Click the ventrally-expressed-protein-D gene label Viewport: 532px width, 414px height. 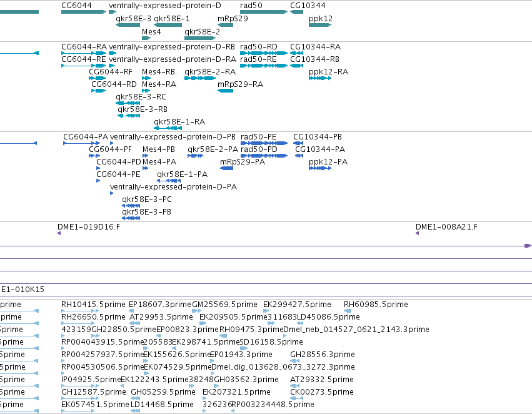tap(165, 6)
